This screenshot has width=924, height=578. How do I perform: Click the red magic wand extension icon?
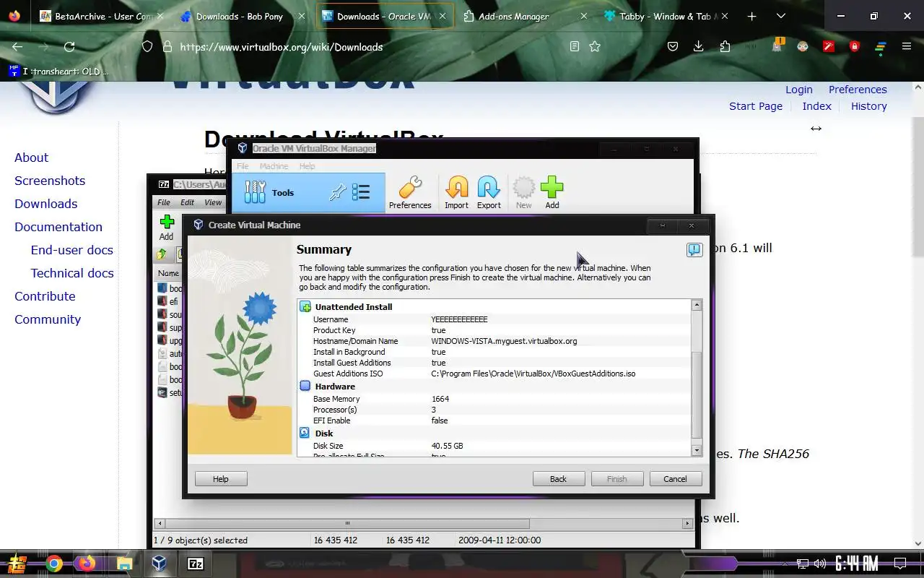click(829, 46)
